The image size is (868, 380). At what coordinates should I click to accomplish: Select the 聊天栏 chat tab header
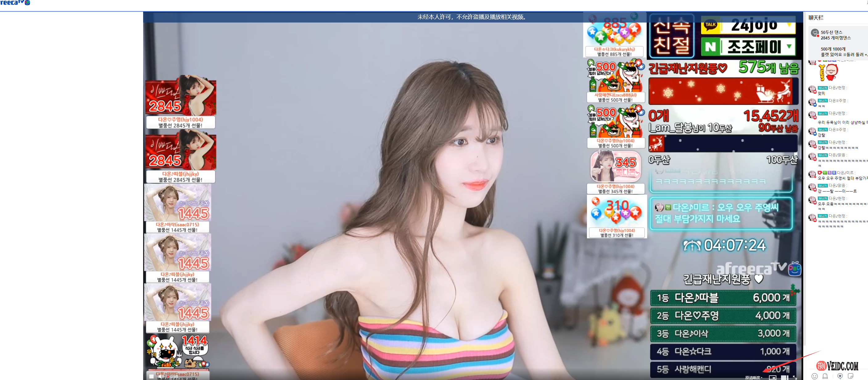pyautogui.click(x=816, y=18)
